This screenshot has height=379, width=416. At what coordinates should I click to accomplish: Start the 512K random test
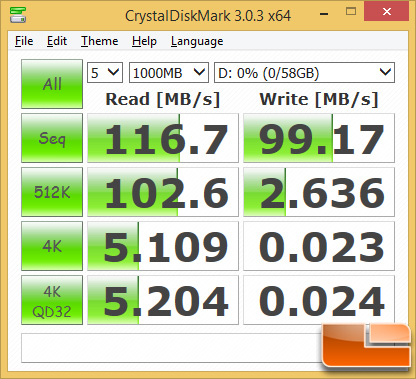tap(52, 192)
